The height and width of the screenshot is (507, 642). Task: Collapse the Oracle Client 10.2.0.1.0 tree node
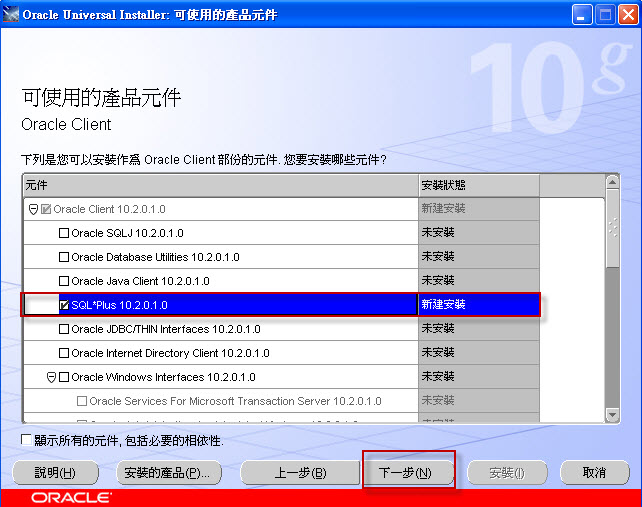pos(34,210)
